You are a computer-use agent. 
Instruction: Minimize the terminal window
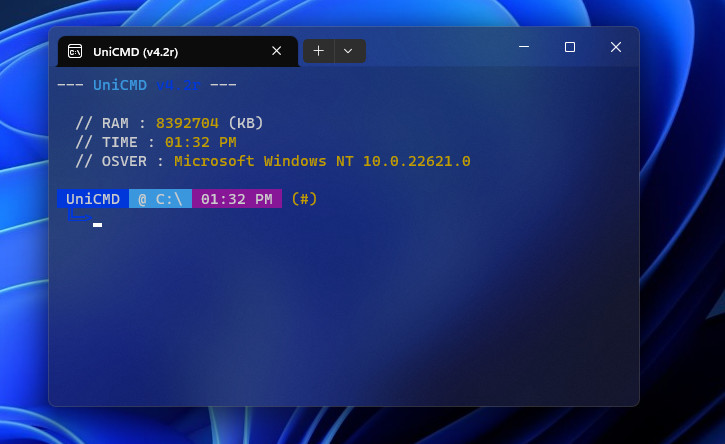[x=524, y=47]
